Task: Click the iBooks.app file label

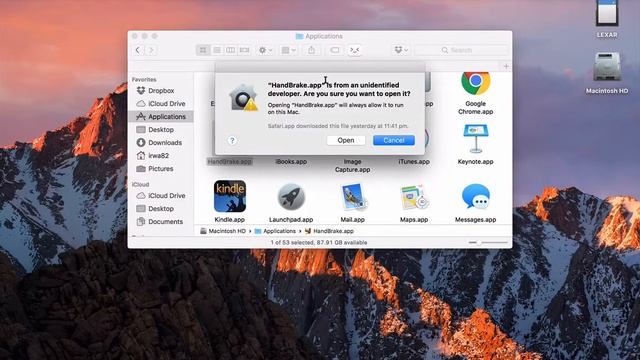Action: [x=291, y=162]
